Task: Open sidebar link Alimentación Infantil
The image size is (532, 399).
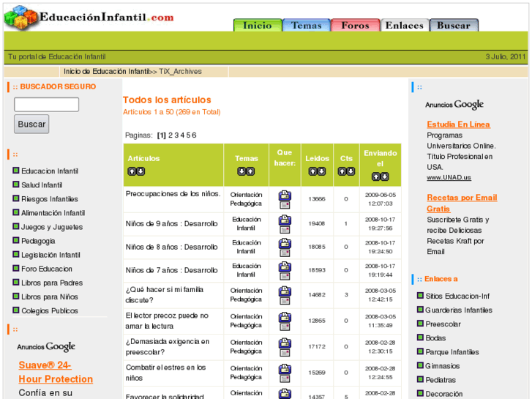Action: tap(53, 212)
